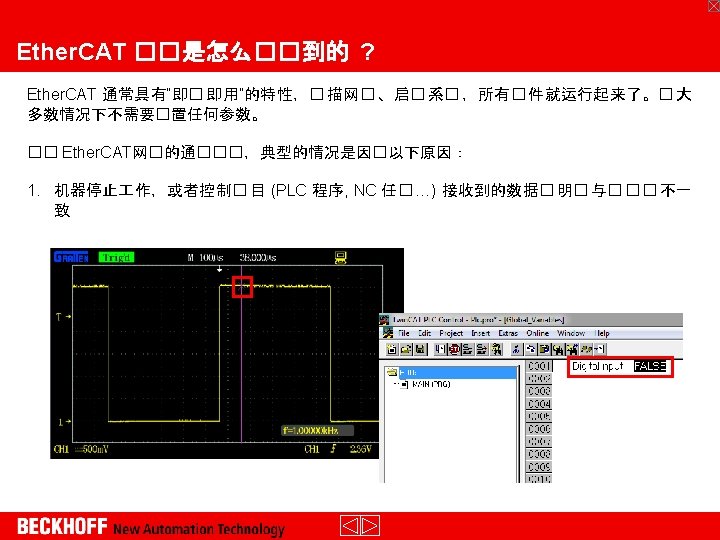Click the T trigger level marker on scope

pyautogui.click(x=62, y=317)
